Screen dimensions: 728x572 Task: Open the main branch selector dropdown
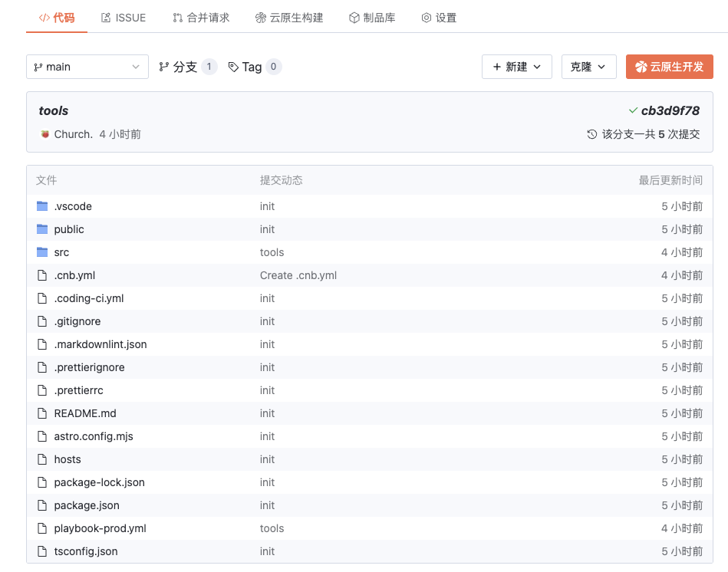87,67
